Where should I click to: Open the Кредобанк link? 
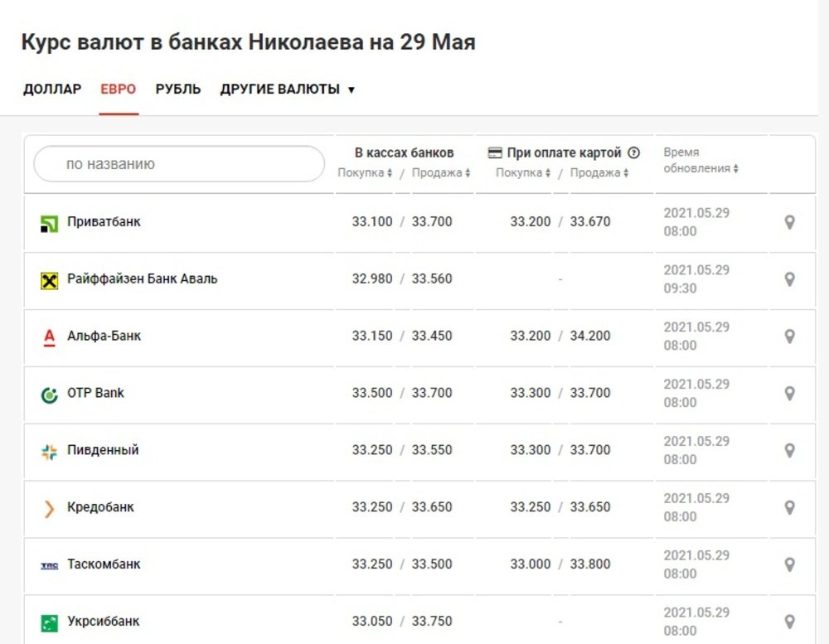[100, 507]
